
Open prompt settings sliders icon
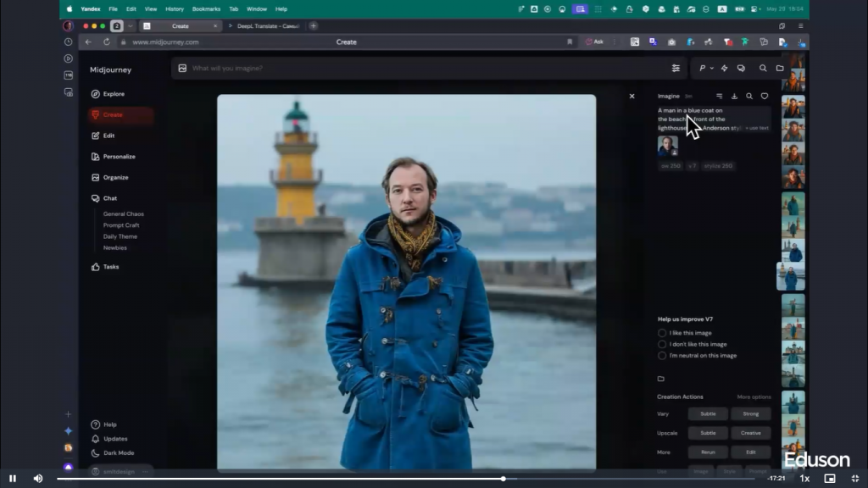(676, 68)
